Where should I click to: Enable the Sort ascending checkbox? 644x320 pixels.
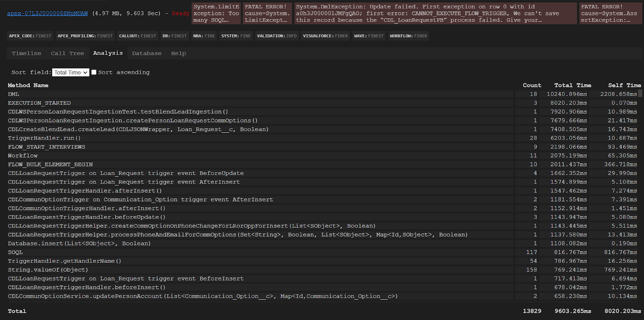(x=94, y=73)
